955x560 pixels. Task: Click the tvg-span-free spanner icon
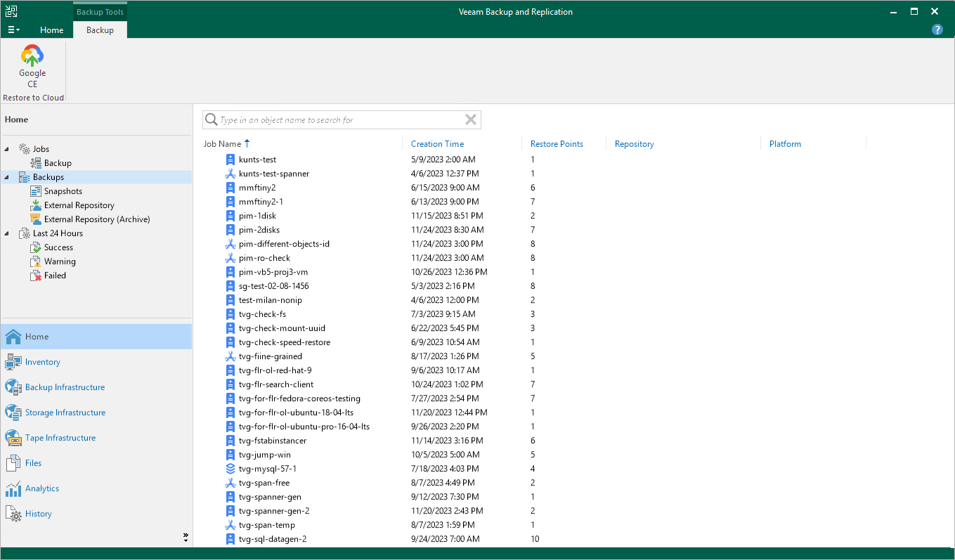click(x=230, y=483)
